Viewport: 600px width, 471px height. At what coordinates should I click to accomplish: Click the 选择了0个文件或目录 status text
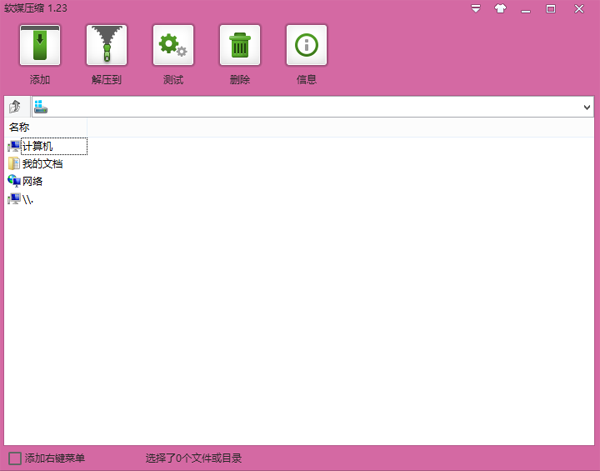(x=193, y=458)
